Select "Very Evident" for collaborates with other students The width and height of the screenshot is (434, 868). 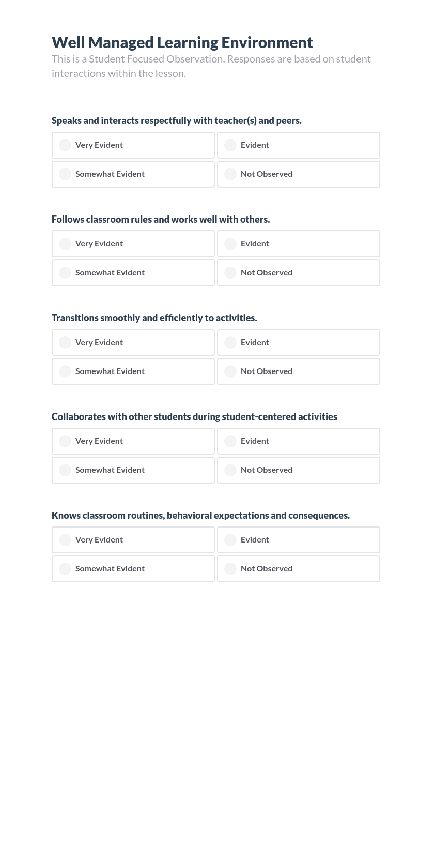[133, 441]
